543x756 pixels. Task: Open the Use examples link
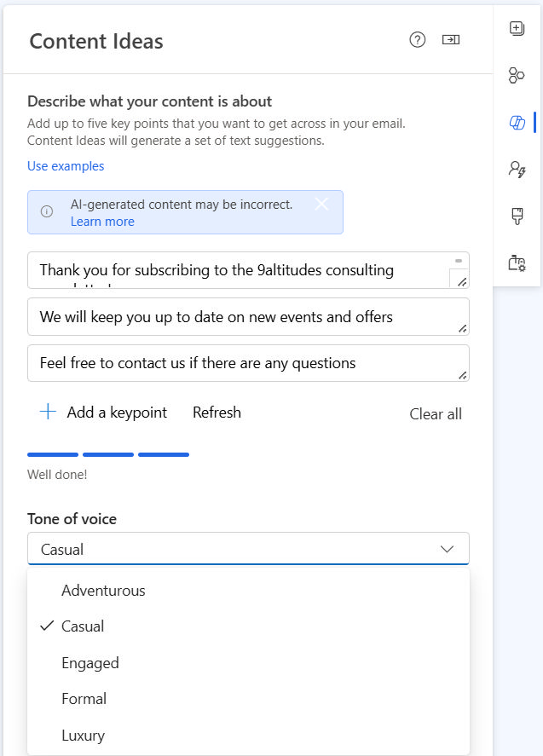click(66, 166)
